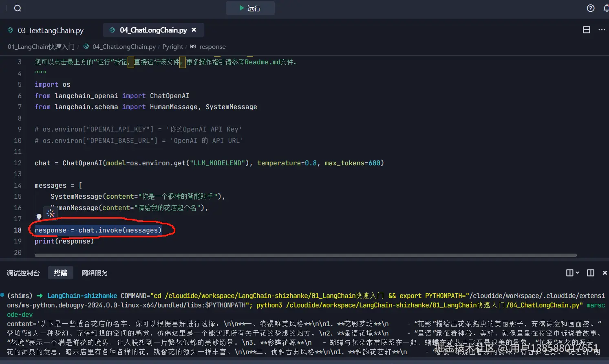Click the lightbulb code action icon
The image size is (609, 364).
click(x=39, y=217)
